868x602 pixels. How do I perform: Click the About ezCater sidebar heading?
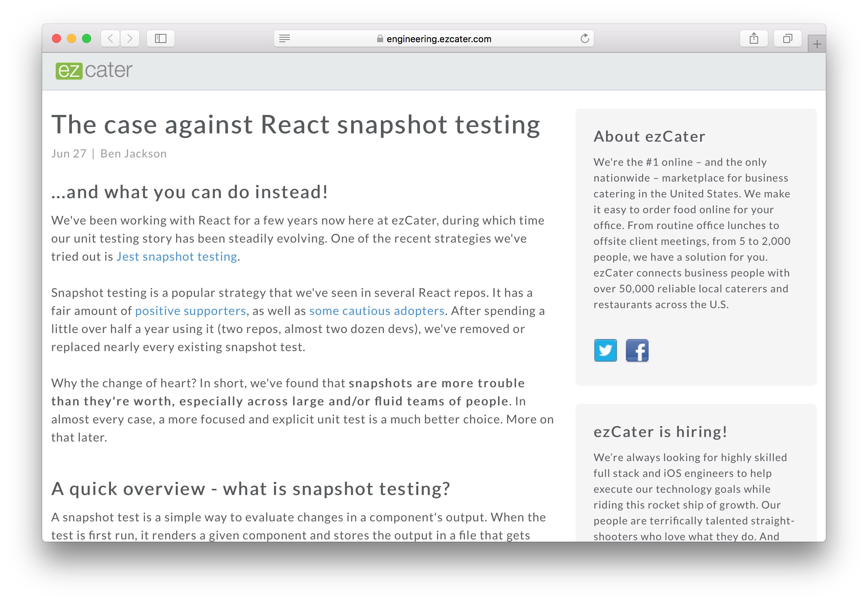tap(649, 136)
